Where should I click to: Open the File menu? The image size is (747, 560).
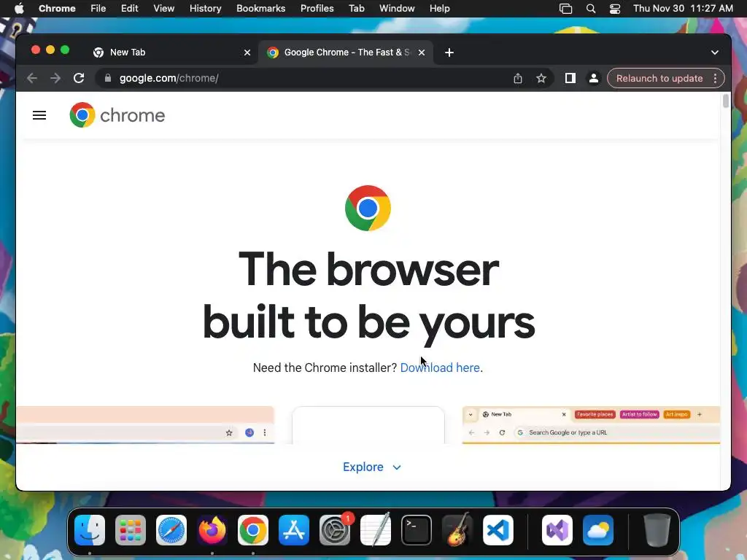point(98,9)
